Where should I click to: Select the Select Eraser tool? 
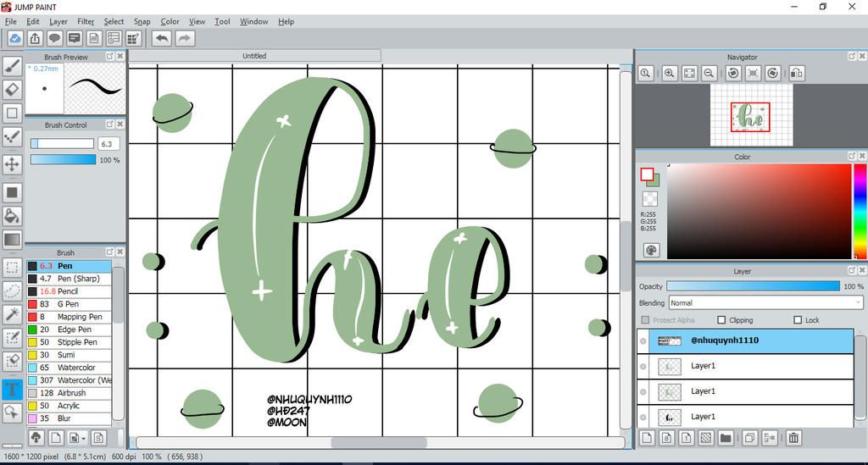(12, 361)
